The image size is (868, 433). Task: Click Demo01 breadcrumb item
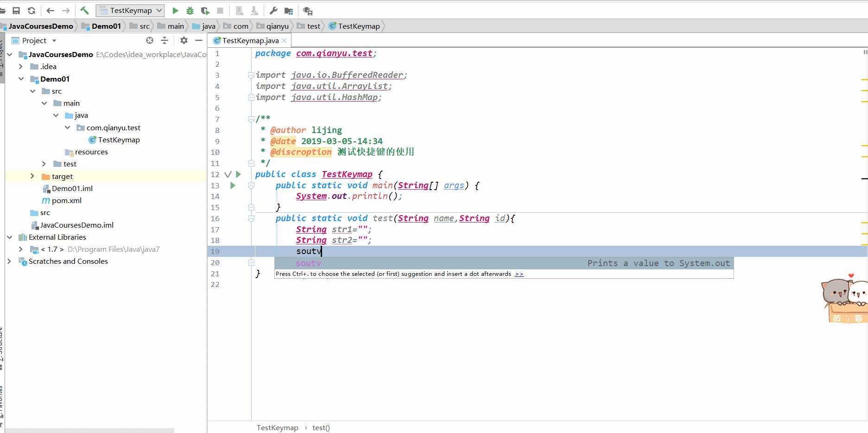[106, 26]
